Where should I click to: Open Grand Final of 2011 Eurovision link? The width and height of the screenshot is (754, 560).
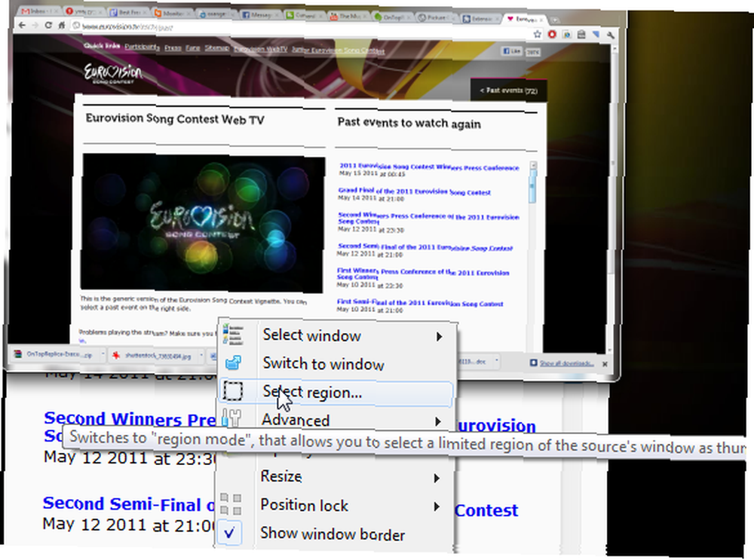[x=414, y=191]
